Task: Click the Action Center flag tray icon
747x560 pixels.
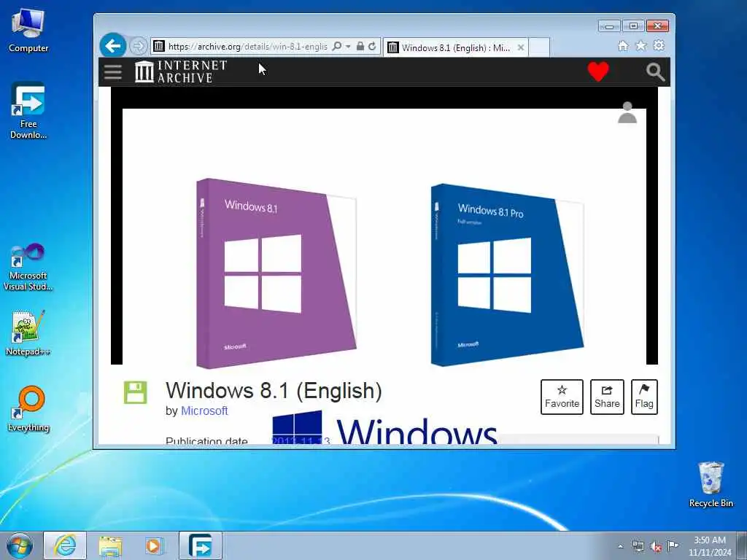Action: point(673,546)
